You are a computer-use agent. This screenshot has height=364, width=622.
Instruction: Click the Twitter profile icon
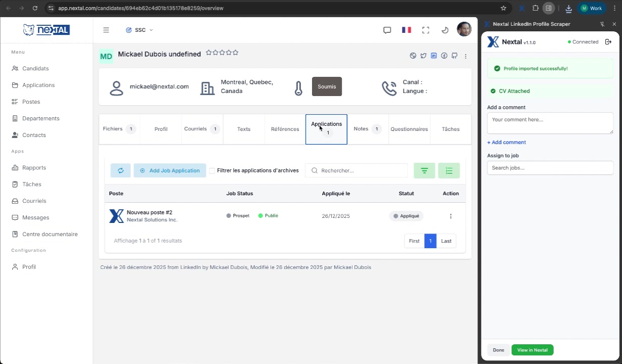pos(424,56)
